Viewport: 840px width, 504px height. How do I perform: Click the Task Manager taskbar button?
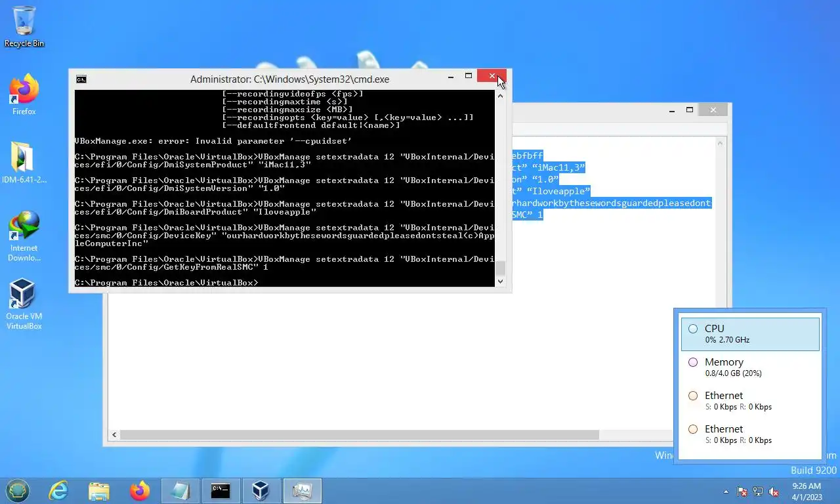303,491
